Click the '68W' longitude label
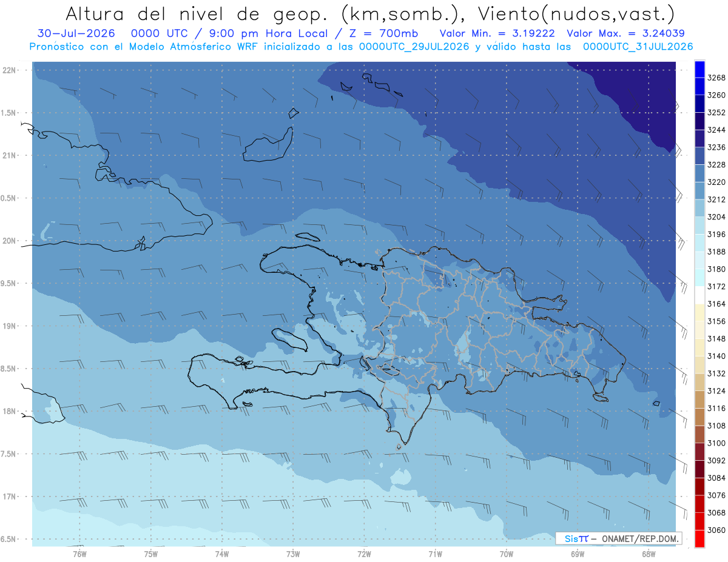Screen dimensions: 728x562 click(649, 554)
